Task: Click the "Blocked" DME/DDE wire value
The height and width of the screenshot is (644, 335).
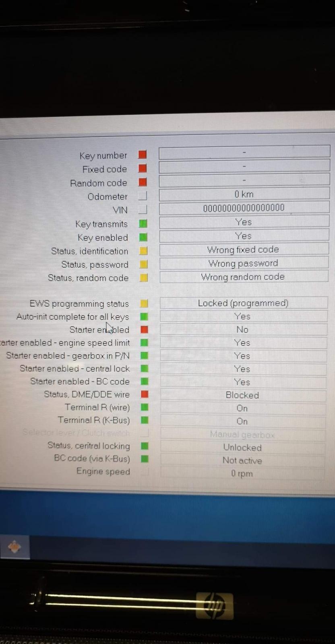Action: click(242, 395)
